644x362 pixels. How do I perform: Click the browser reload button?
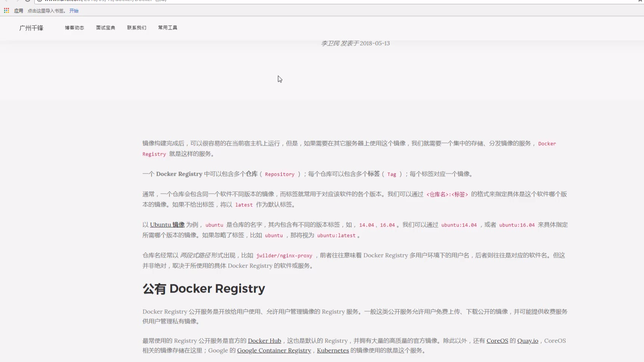28,1
